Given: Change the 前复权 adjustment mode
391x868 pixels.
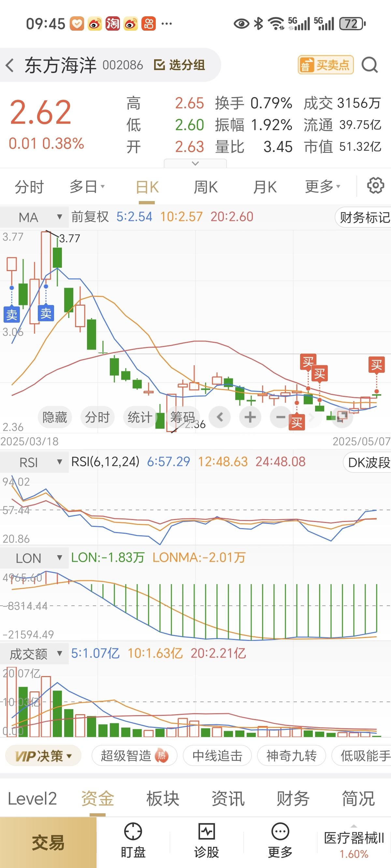Looking at the screenshot, I should [x=90, y=217].
